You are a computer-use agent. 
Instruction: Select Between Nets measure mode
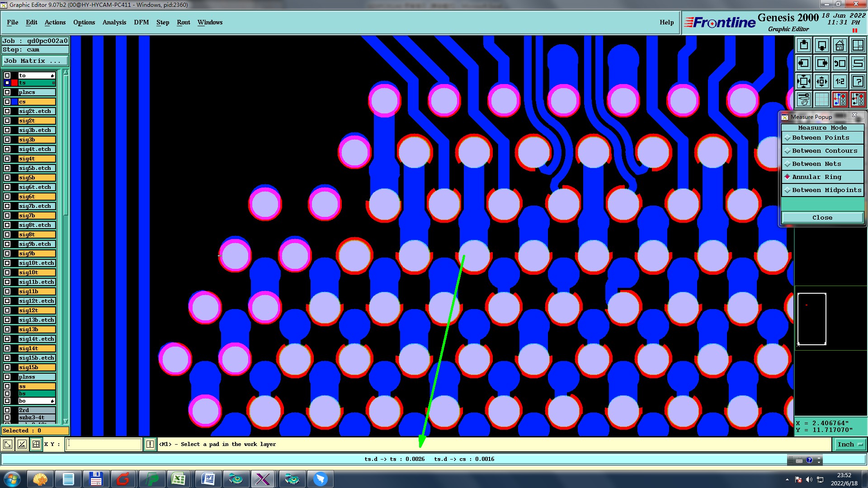point(822,164)
